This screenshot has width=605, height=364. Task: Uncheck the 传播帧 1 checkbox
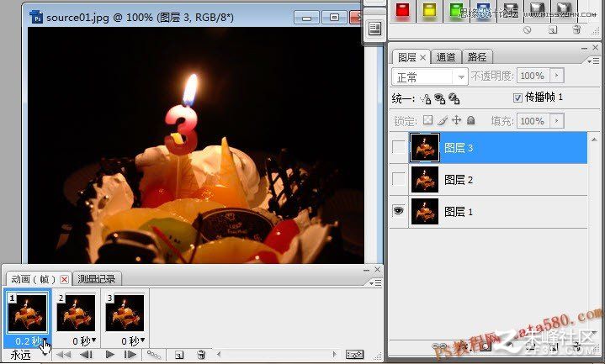pos(517,98)
